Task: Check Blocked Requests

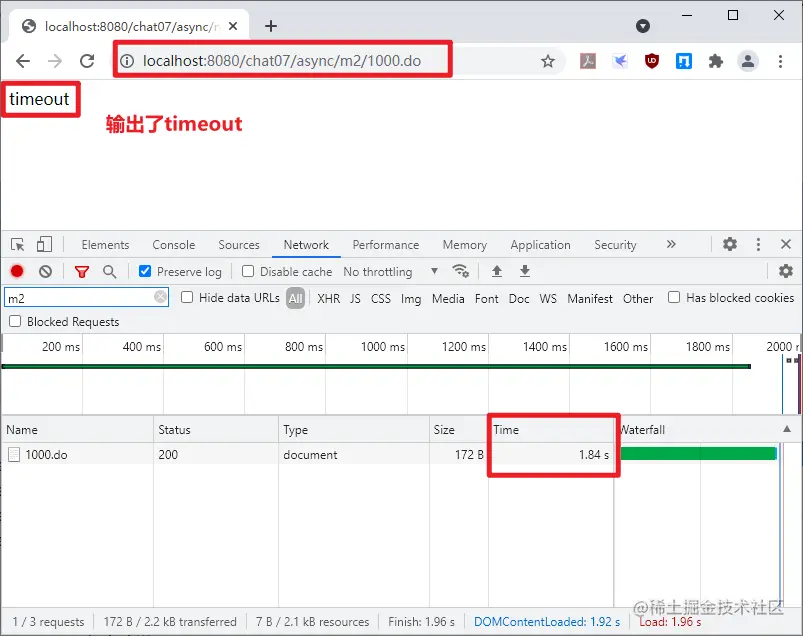Action: (x=15, y=321)
